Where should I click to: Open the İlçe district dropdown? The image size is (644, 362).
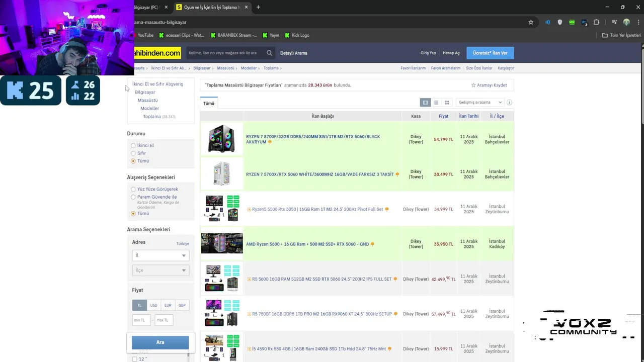point(160,270)
